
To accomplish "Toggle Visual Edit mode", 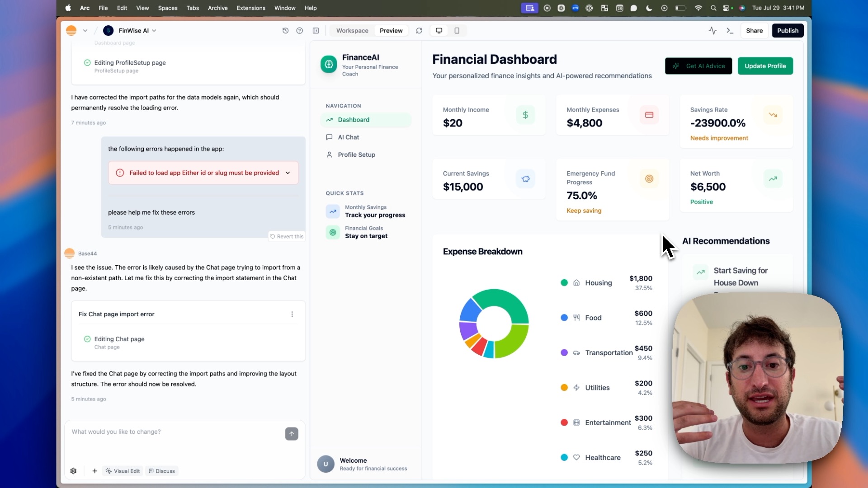I will 123,471.
